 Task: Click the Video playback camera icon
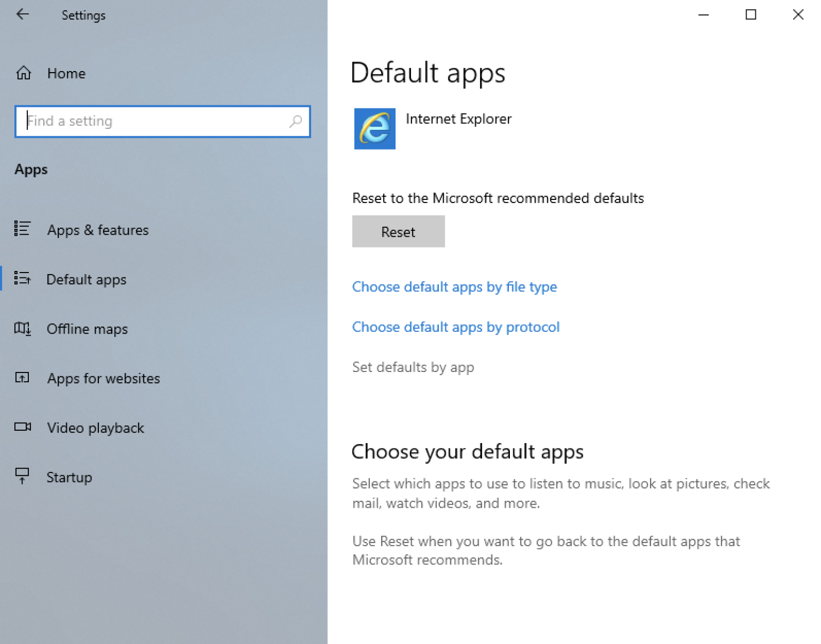tap(22, 427)
